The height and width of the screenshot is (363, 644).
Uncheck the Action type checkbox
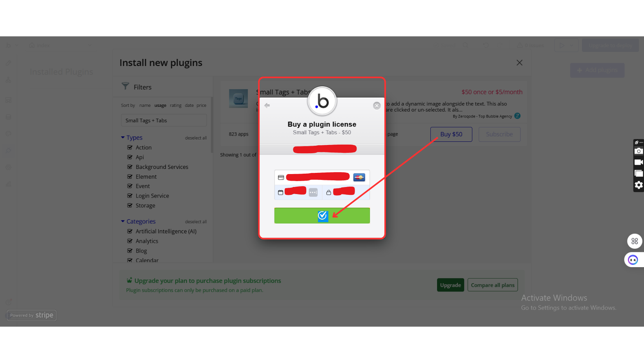[x=130, y=147]
